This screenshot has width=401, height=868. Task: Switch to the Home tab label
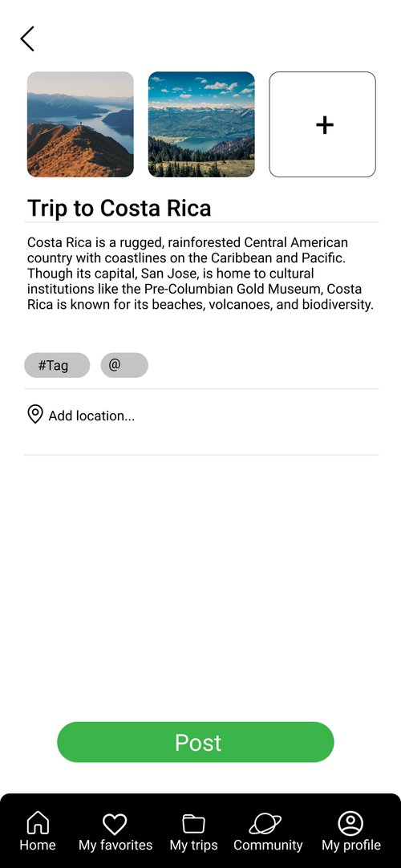tap(38, 846)
